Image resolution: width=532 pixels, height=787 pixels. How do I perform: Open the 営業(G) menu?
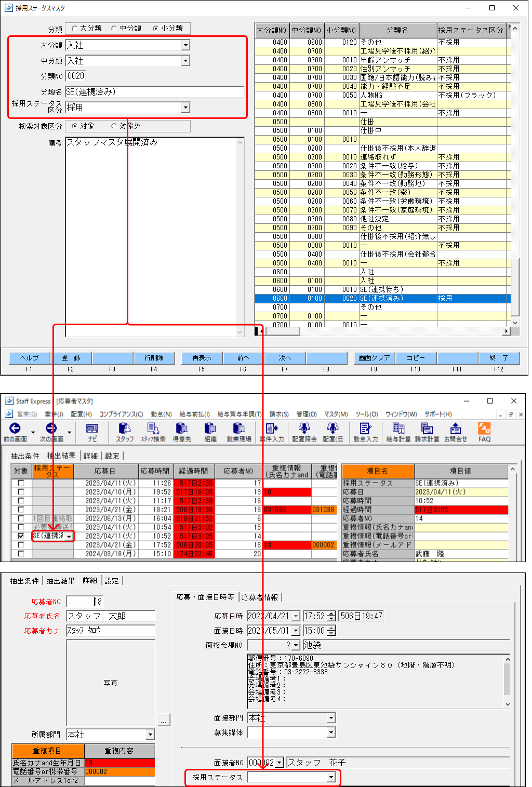(27, 414)
